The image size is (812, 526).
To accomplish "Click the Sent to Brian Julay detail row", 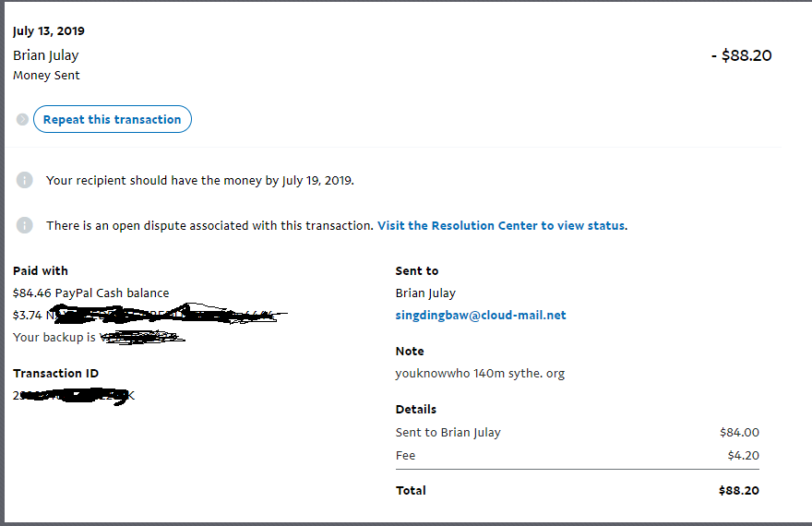I will (448, 432).
